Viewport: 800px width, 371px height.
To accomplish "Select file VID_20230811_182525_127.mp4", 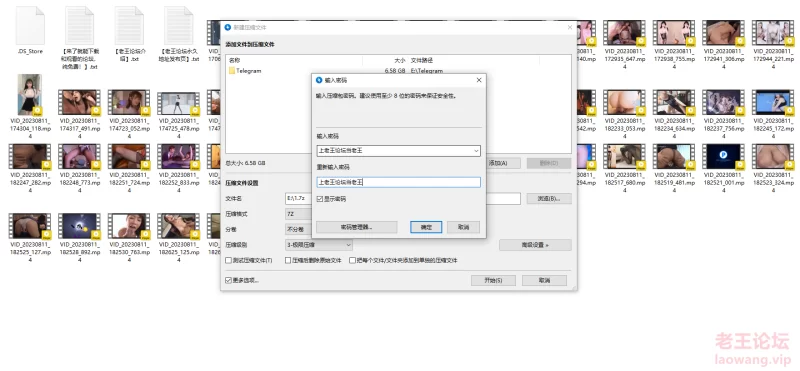I will (x=30, y=226).
